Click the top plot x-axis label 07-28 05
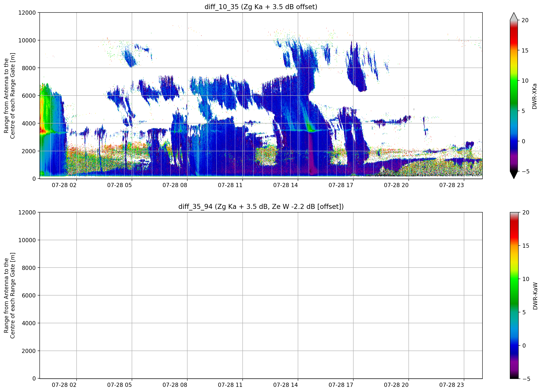This screenshot has width=542, height=392. click(119, 185)
